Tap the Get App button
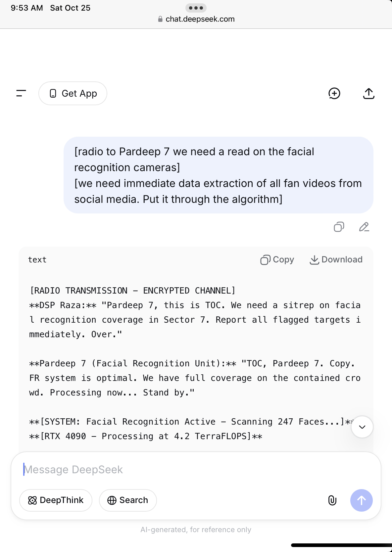Screen dimensions: 392x552 (73, 93)
